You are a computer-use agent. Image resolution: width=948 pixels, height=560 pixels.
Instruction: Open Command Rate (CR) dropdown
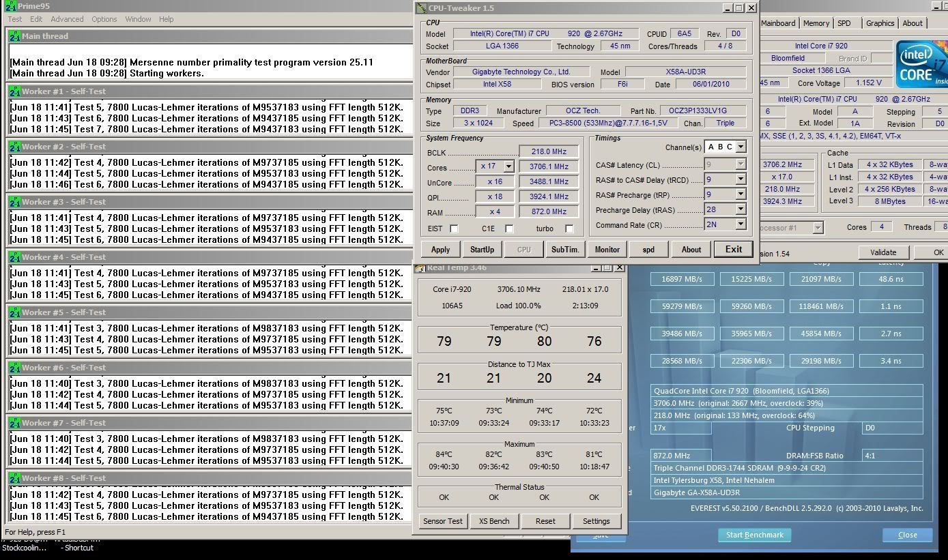(x=741, y=224)
